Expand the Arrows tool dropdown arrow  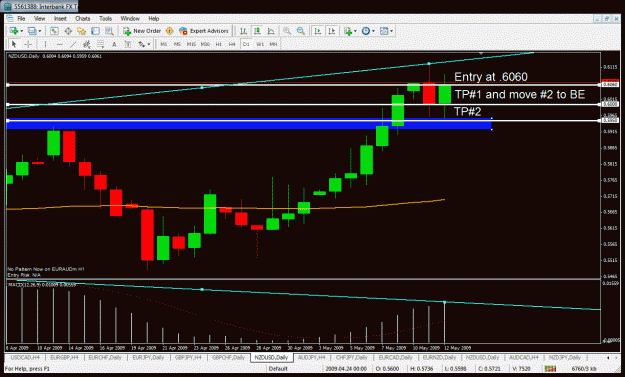[149, 44]
